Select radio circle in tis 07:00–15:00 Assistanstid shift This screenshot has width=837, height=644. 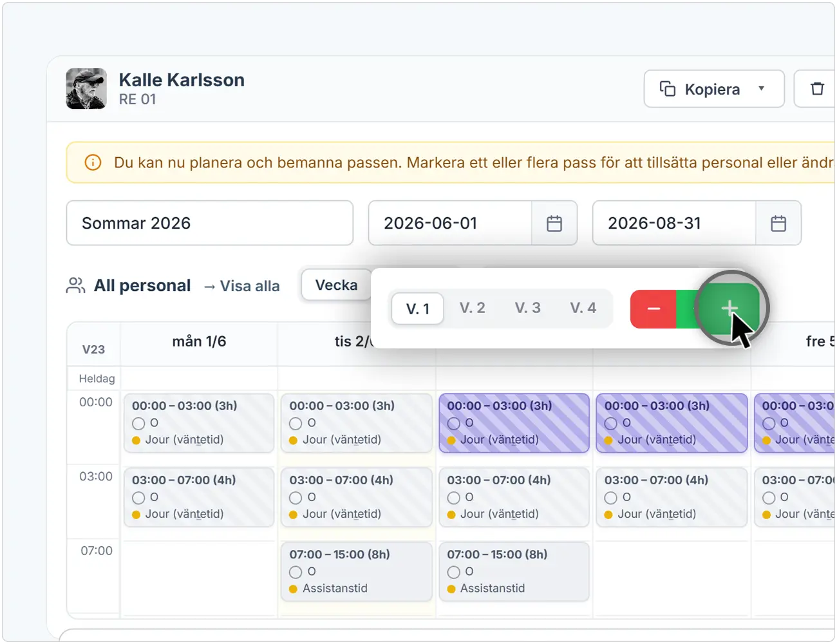(296, 573)
